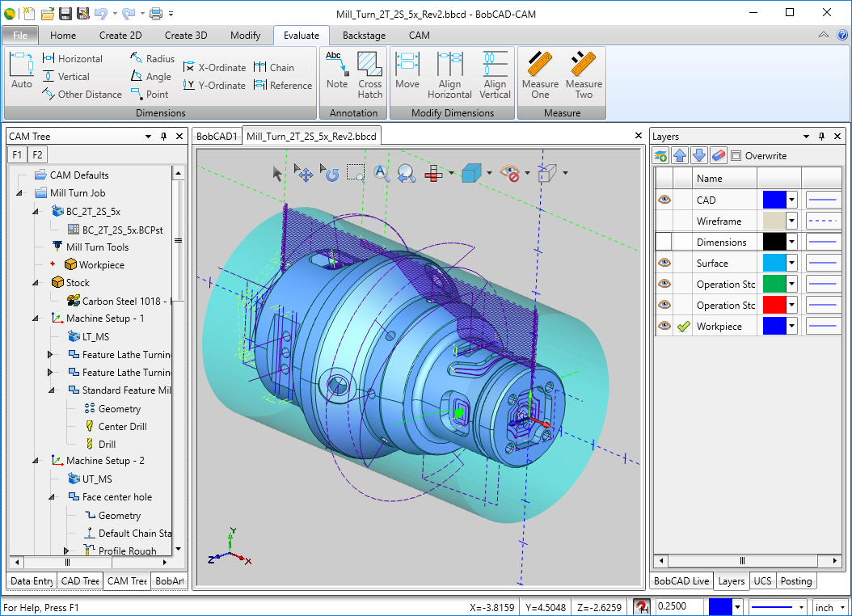Enable the Overwrite checkbox in Layers

(736, 156)
